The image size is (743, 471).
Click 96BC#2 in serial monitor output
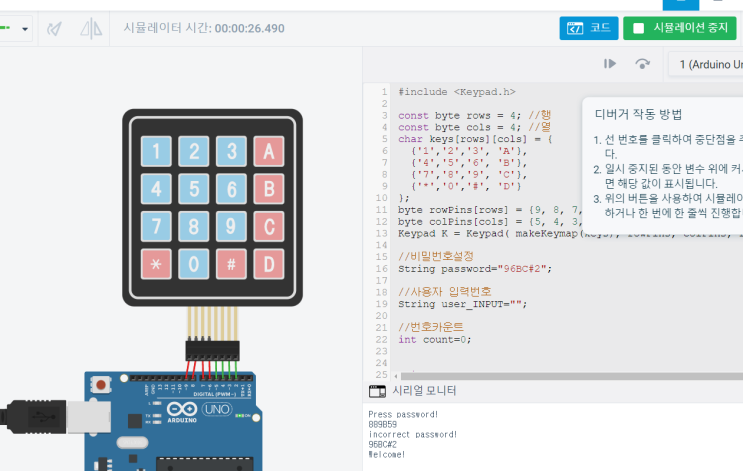coord(382,444)
